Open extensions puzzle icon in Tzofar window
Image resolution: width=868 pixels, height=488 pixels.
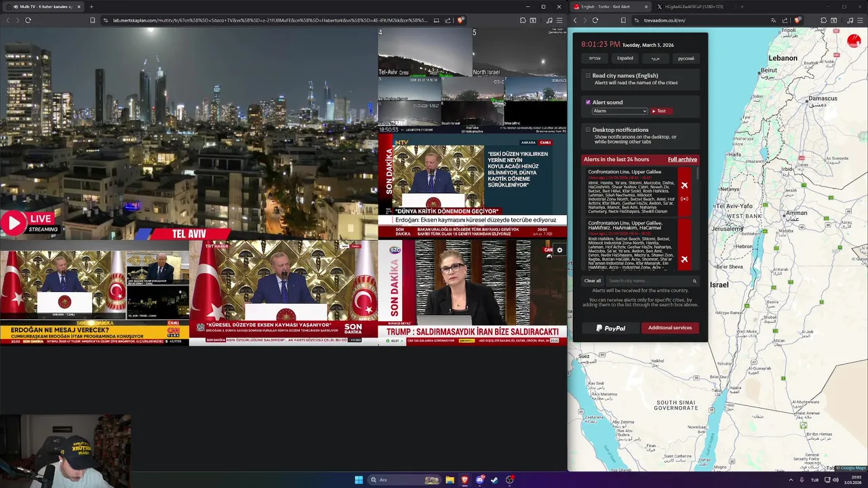pyautogui.click(x=823, y=20)
